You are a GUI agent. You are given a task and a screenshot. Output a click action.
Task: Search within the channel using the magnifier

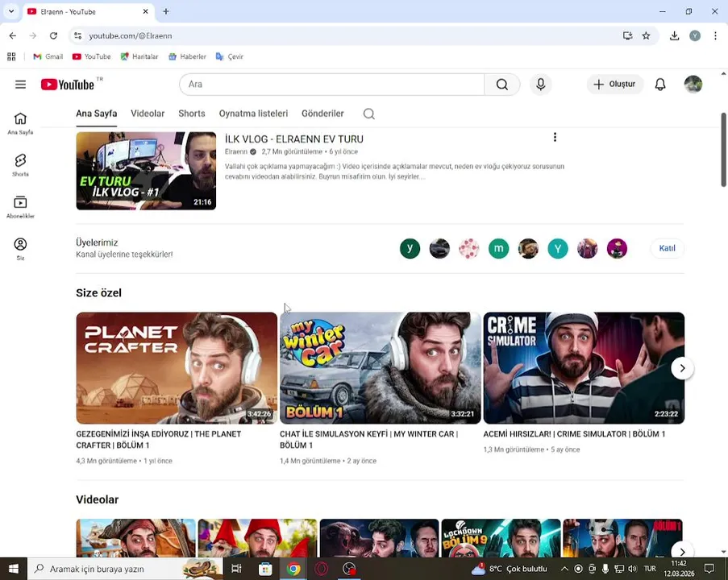tap(369, 114)
